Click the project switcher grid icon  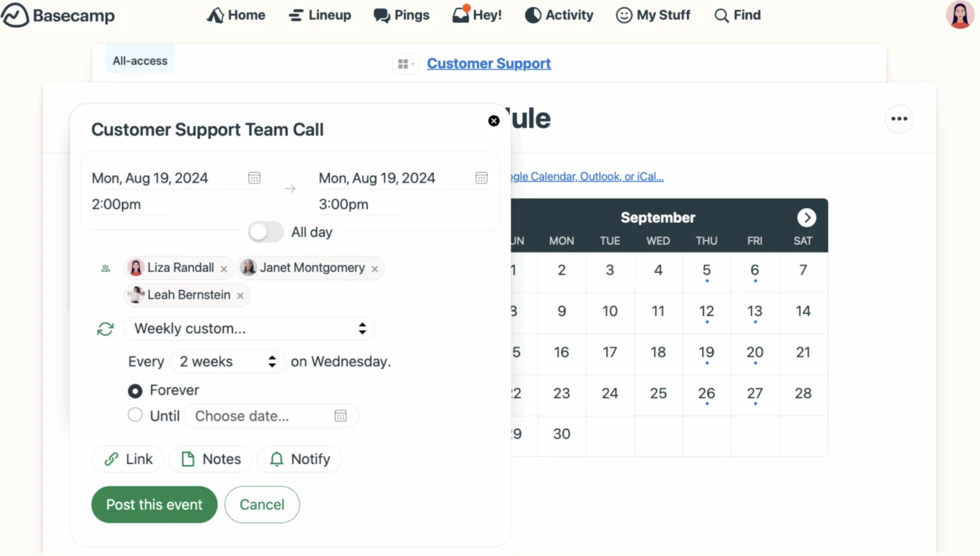point(406,64)
